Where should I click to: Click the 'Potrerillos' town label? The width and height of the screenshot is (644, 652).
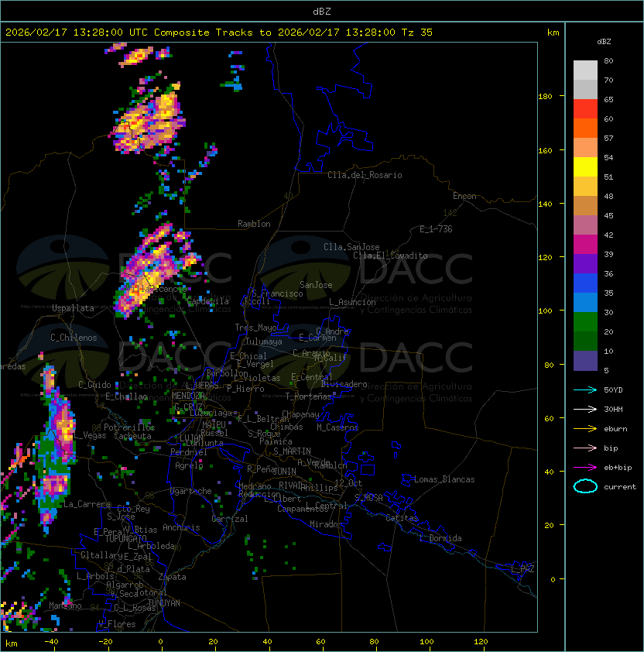point(129,427)
